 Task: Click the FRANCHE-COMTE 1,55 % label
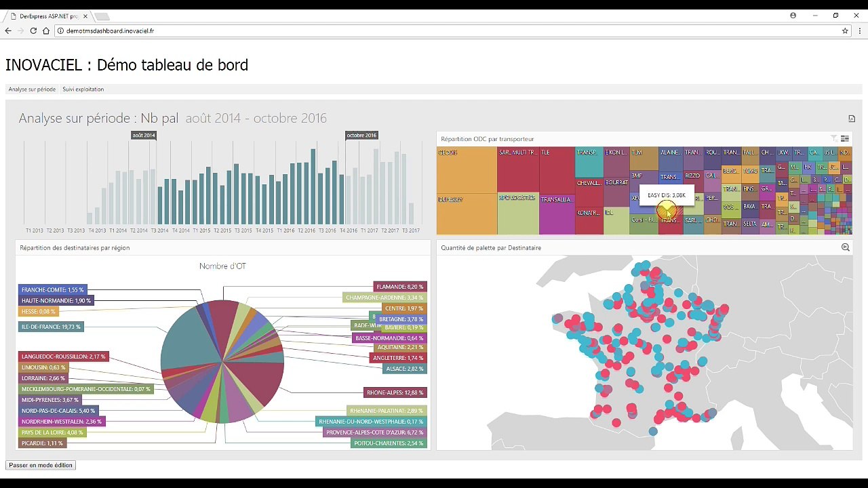52,290
